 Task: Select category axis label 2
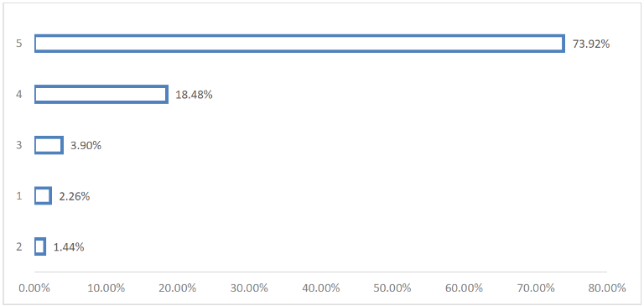coord(19,246)
